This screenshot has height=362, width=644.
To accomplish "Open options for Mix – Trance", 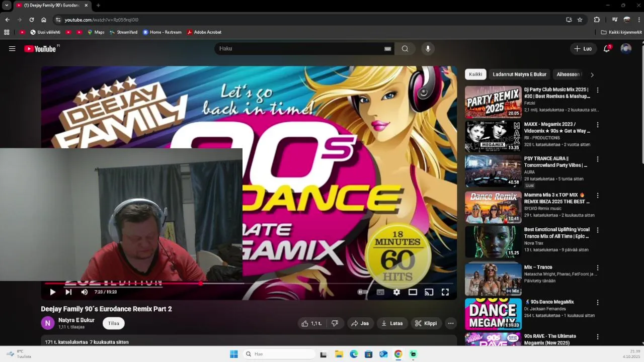I will click(598, 268).
